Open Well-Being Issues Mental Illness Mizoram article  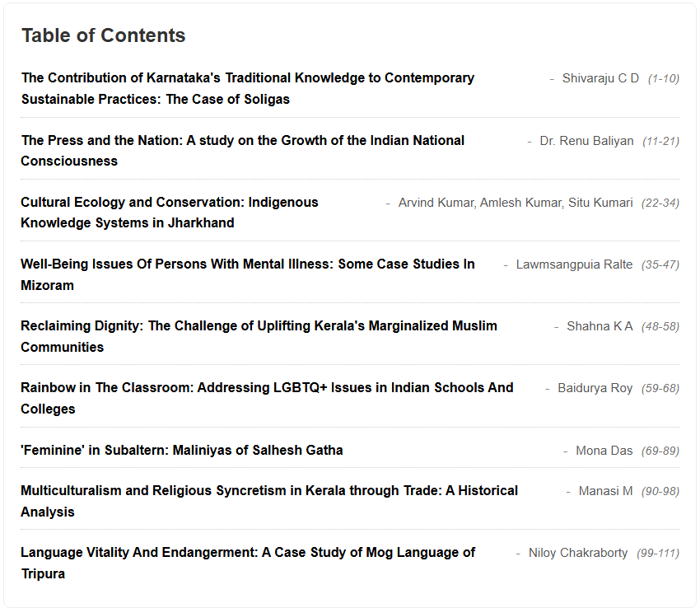coord(248,274)
